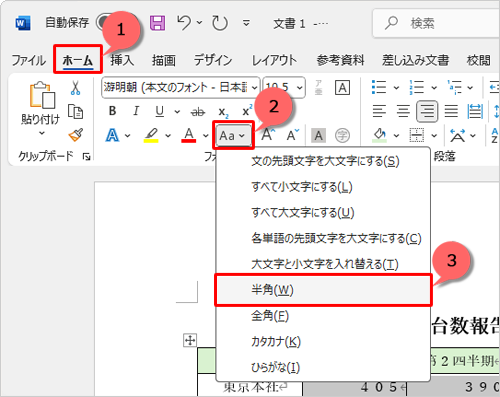The width and height of the screenshot is (500, 397).
Task: Click the character scaling icon
Action: click(x=457, y=135)
